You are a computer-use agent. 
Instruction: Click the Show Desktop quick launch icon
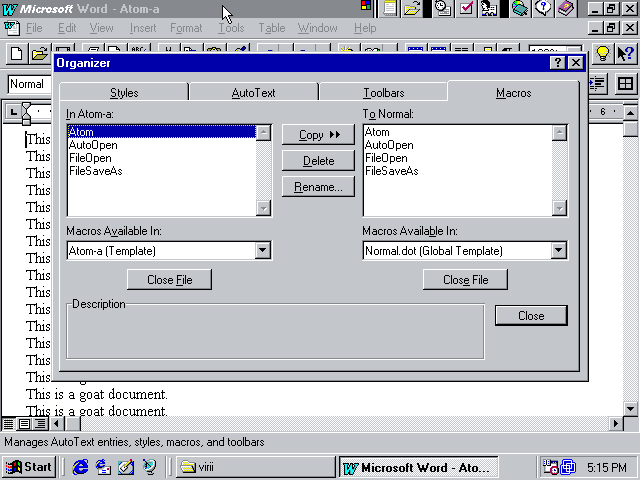pyautogui.click(x=126, y=467)
